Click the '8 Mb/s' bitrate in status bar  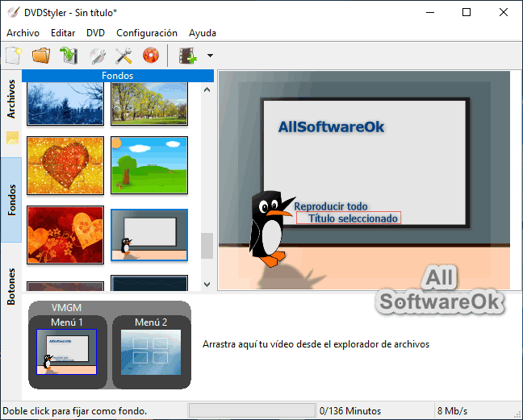452,411
